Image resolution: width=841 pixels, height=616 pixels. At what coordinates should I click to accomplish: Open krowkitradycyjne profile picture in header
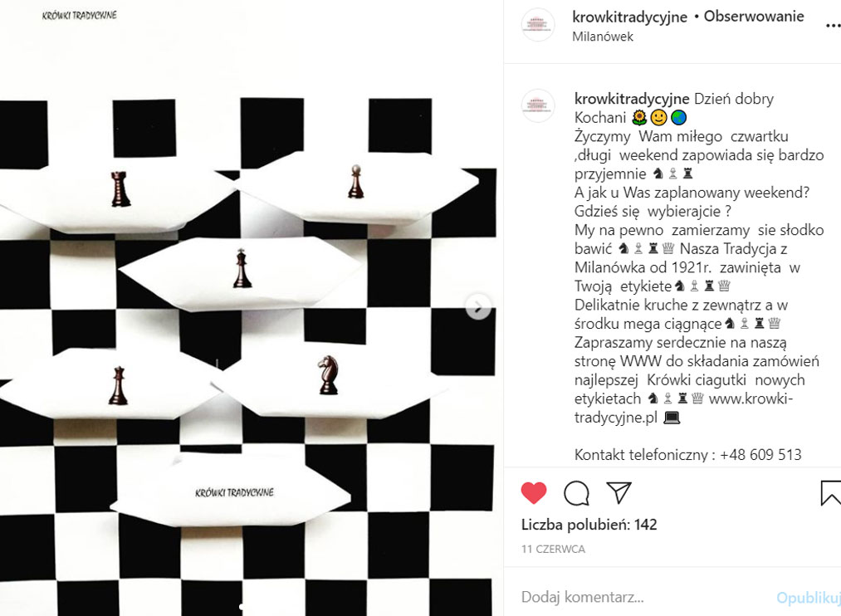pos(538,25)
